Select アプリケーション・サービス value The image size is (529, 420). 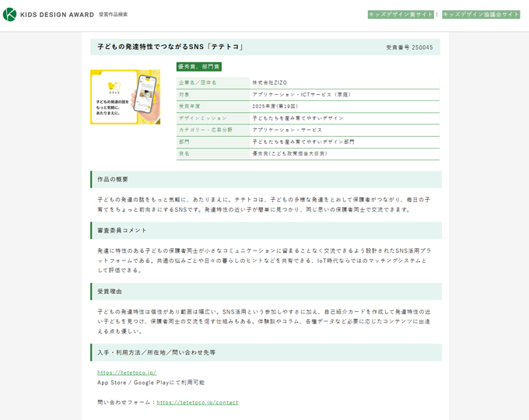287,130
